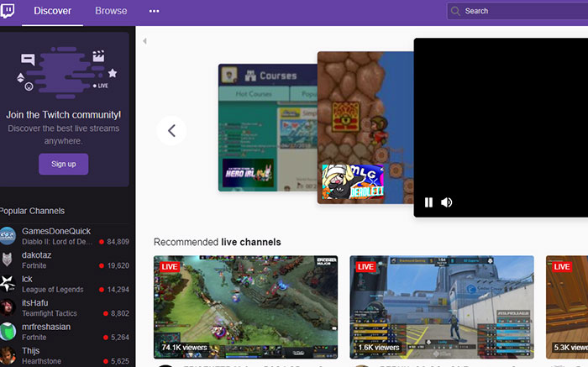Open mrfreshasian channel
This screenshot has width=588, height=367.
(x=65, y=332)
